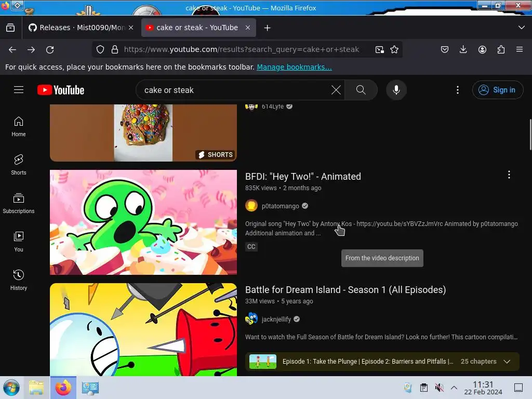This screenshot has width=532, height=399.
Task: Click the Show desktop tray button
Action: pos(518,388)
